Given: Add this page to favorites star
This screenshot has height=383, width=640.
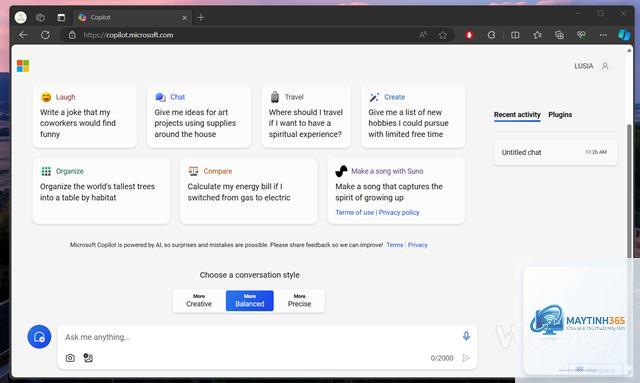Looking at the screenshot, I should [x=443, y=35].
